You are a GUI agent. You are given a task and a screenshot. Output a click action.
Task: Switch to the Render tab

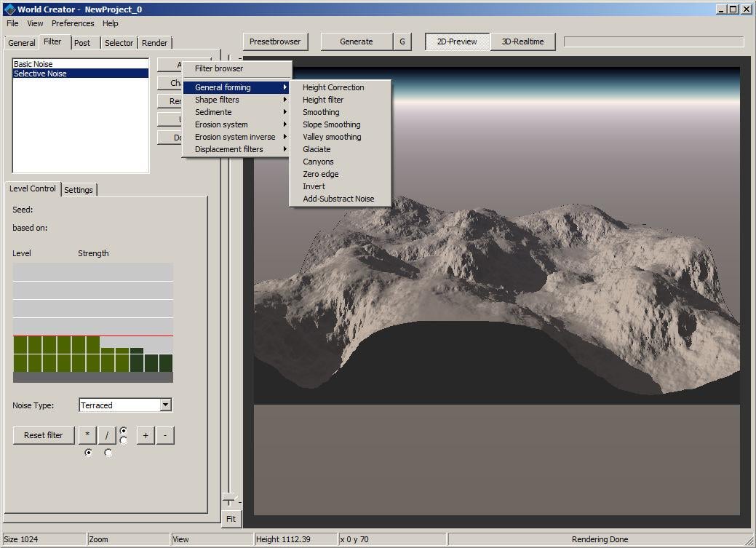click(x=155, y=43)
